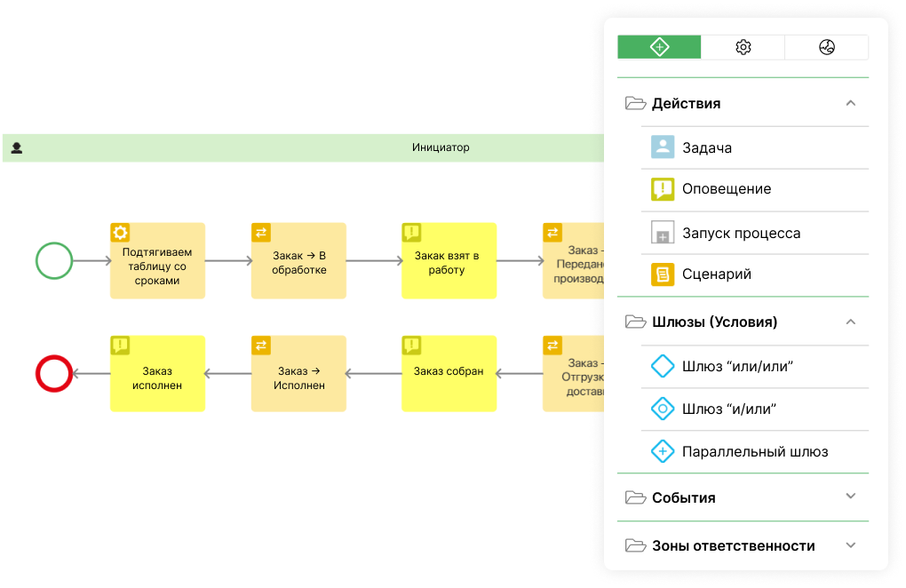Select the Закак взят в работу block
The height and width of the screenshot is (588, 906).
(x=449, y=260)
